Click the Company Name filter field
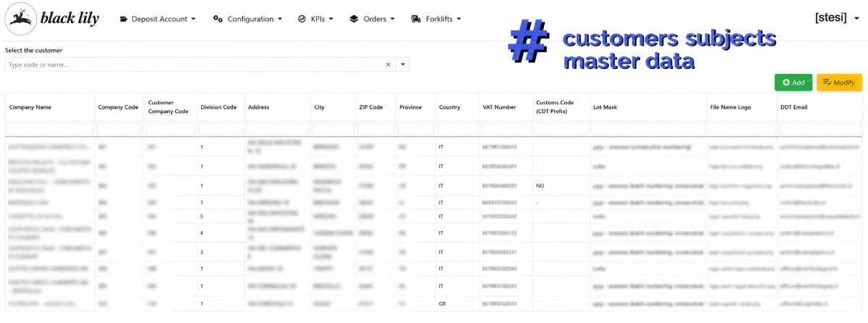 50,129
